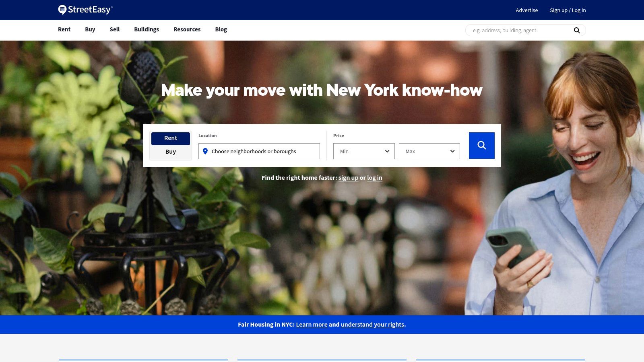Click the Advertise link
The height and width of the screenshot is (362, 644).
(x=526, y=10)
